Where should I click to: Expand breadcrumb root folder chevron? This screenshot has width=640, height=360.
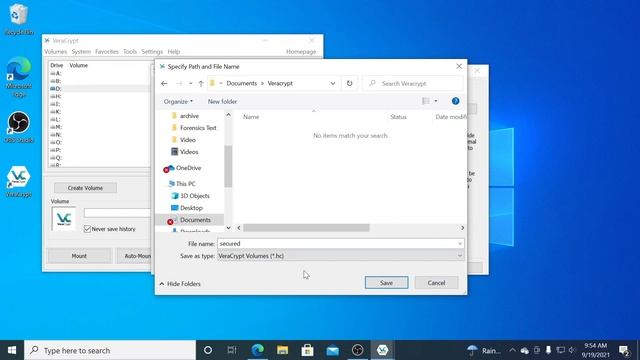coord(221,83)
